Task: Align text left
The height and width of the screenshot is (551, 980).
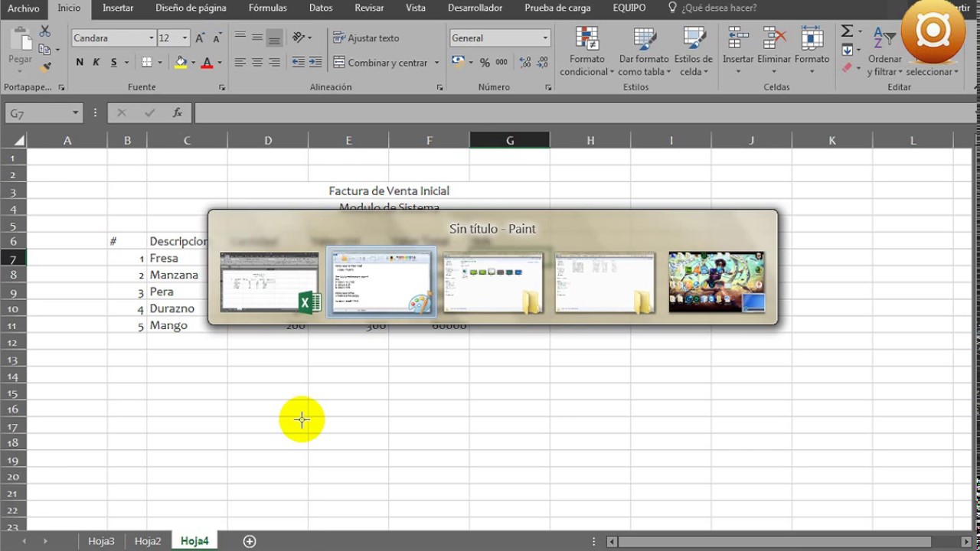Action: pos(240,63)
